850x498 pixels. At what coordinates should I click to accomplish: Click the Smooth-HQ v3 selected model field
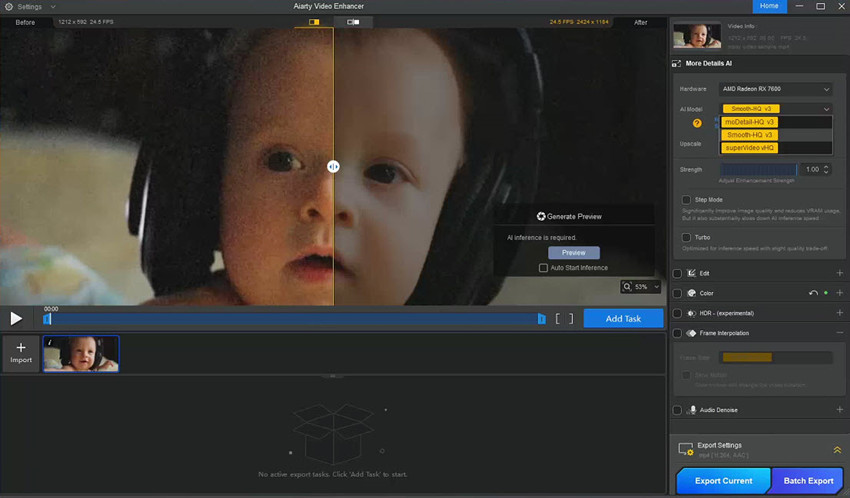pyautogui.click(x=776, y=109)
